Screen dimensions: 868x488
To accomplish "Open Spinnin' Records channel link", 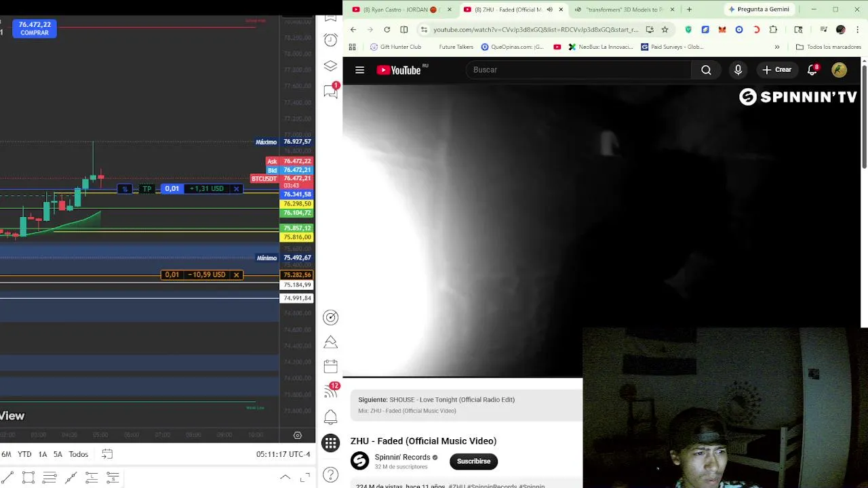I will pyautogui.click(x=403, y=457).
